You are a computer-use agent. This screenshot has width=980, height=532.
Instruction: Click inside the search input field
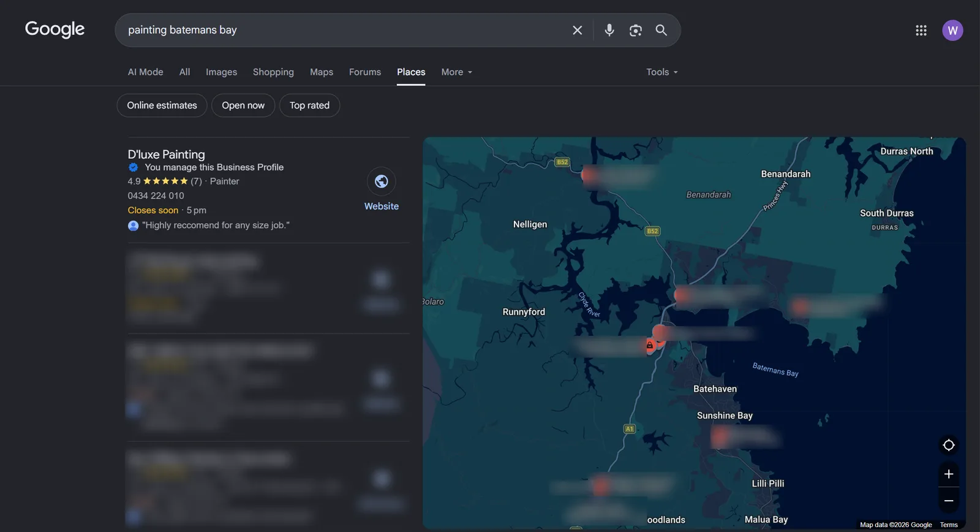coord(343,30)
